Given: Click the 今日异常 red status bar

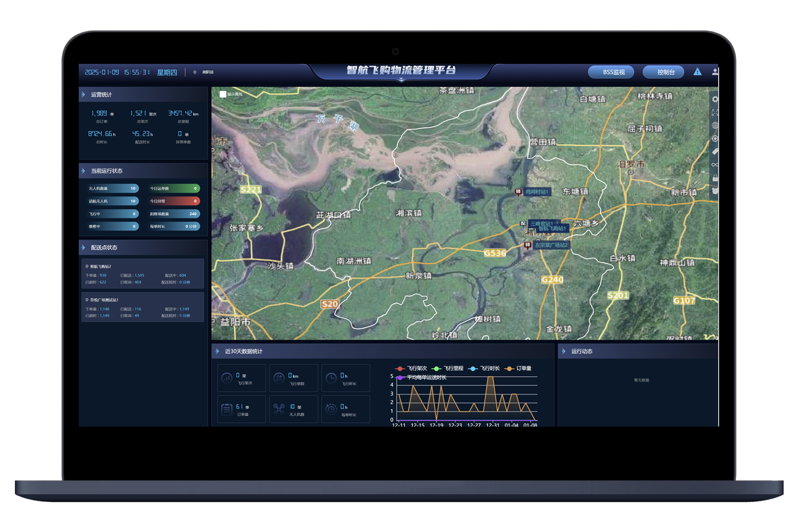Looking at the screenshot, I should (x=174, y=201).
